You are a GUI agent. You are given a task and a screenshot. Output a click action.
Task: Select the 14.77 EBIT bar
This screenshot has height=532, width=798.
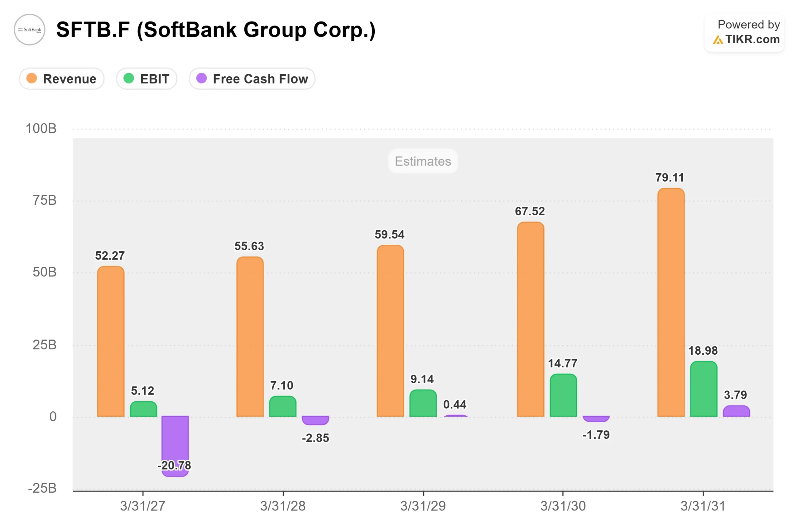pyautogui.click(x=564, y=395)
